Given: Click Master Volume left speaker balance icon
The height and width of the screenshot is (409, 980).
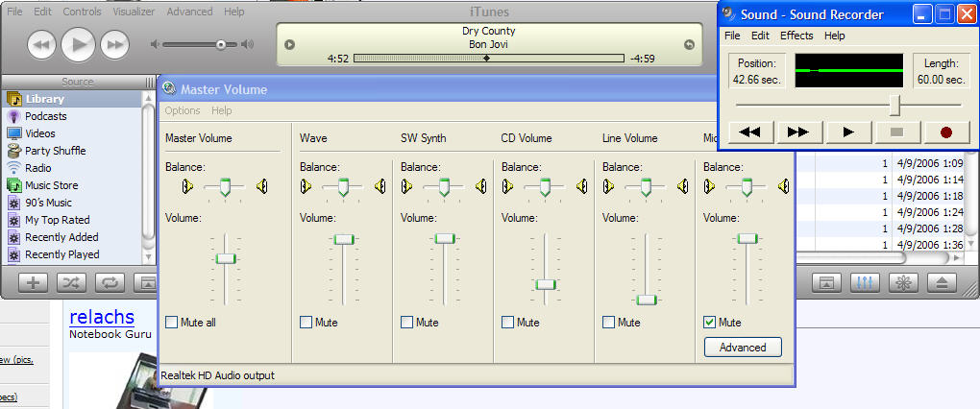Looking at the screenshot, I should pos(187,186).
